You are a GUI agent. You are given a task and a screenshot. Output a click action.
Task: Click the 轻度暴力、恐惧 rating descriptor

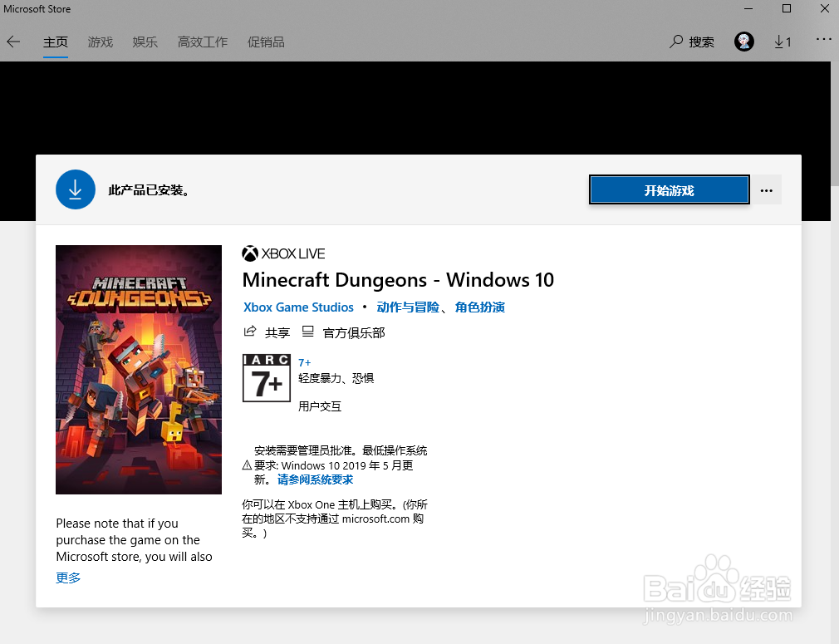coord(336,378)
